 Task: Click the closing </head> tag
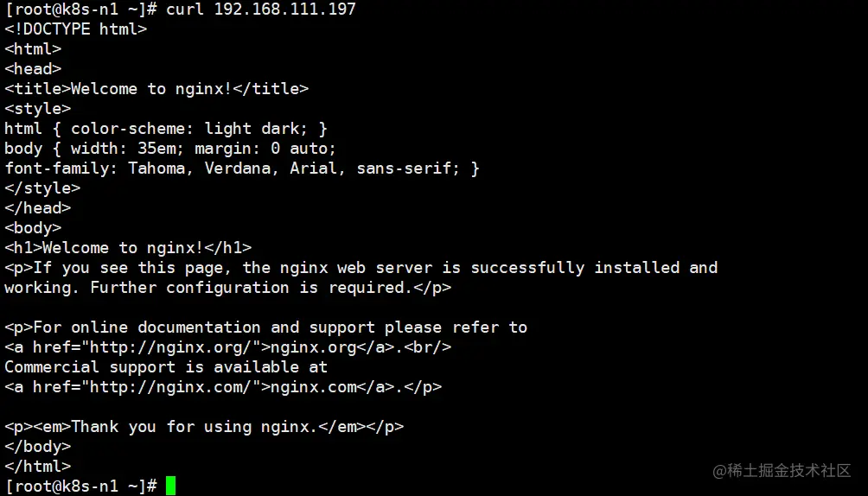pos(38,208)
